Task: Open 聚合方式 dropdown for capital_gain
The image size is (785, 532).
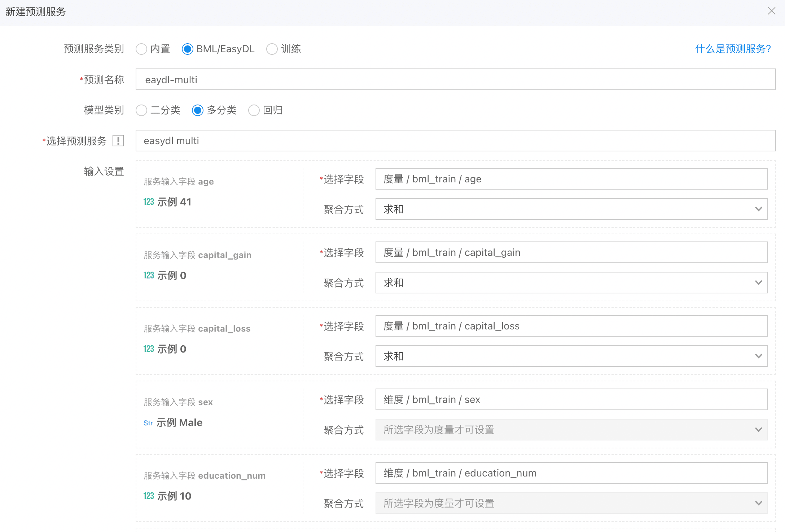Action: point(571,283)
